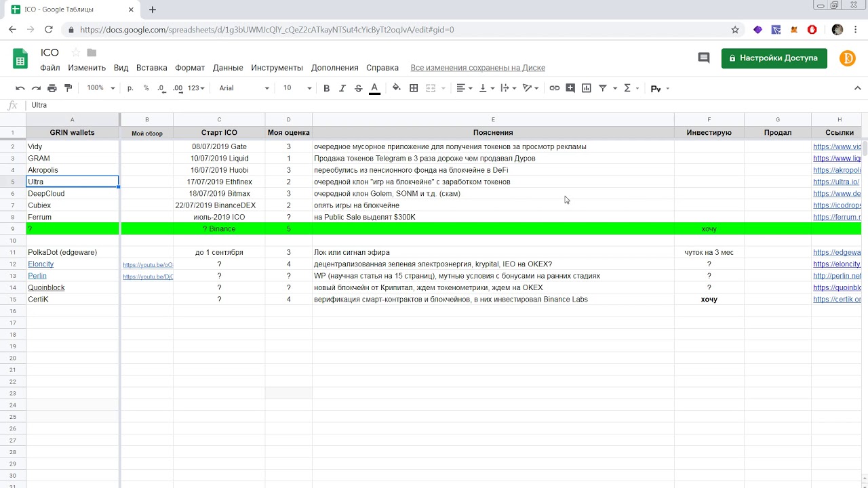Bookmark this page with the star
This screenshot has height=488, width=868.
tap(735, 30)
